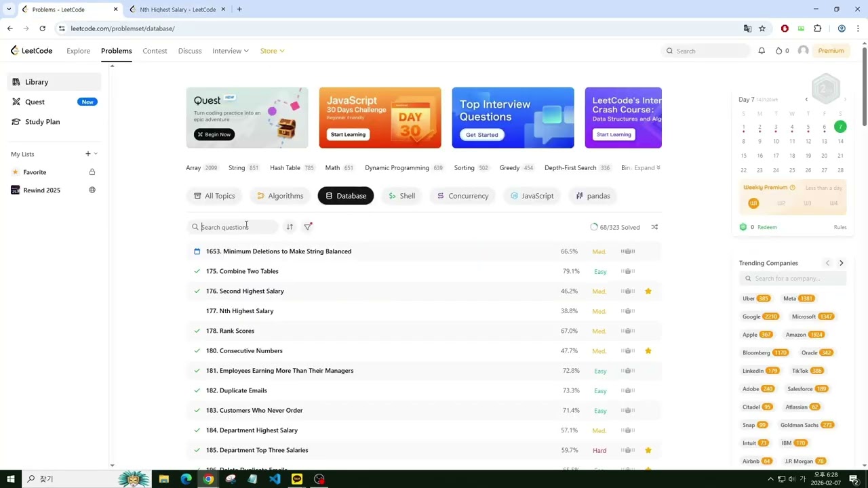Expand the Store dropdown menu

tap(272, 51)
